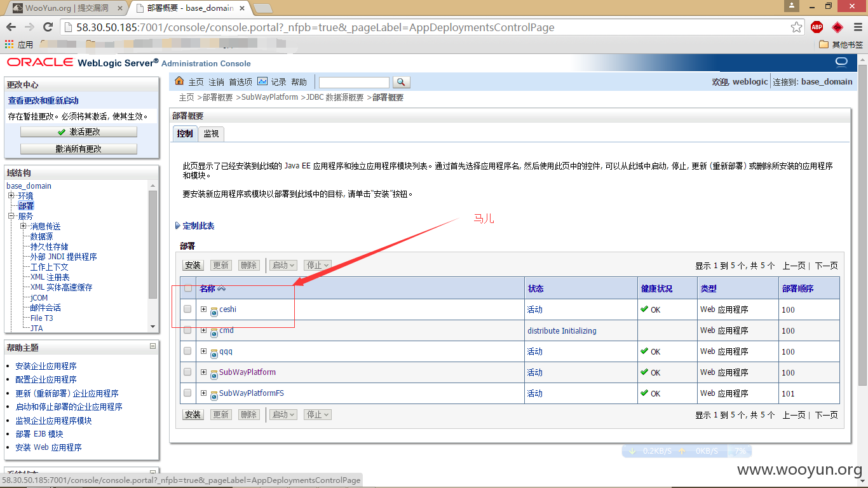Switch to the 控制 tab
The height and width of the screenshot is (488, 868).
point(185,133)
